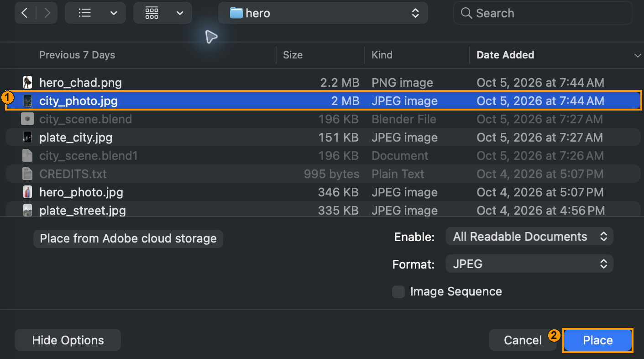This screenshot has height=359, width=644.
Task: Select the hero_photo.jpg thumbnail icon
Action: pyautogui.click(x=28, y=192)
